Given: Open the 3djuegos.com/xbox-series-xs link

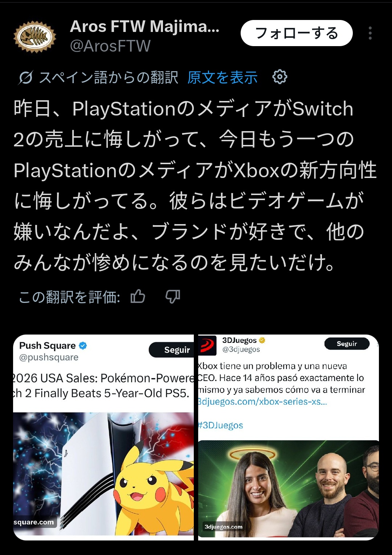Looking at the screenshot, I should pyautogui.click(x=262, y=401).
